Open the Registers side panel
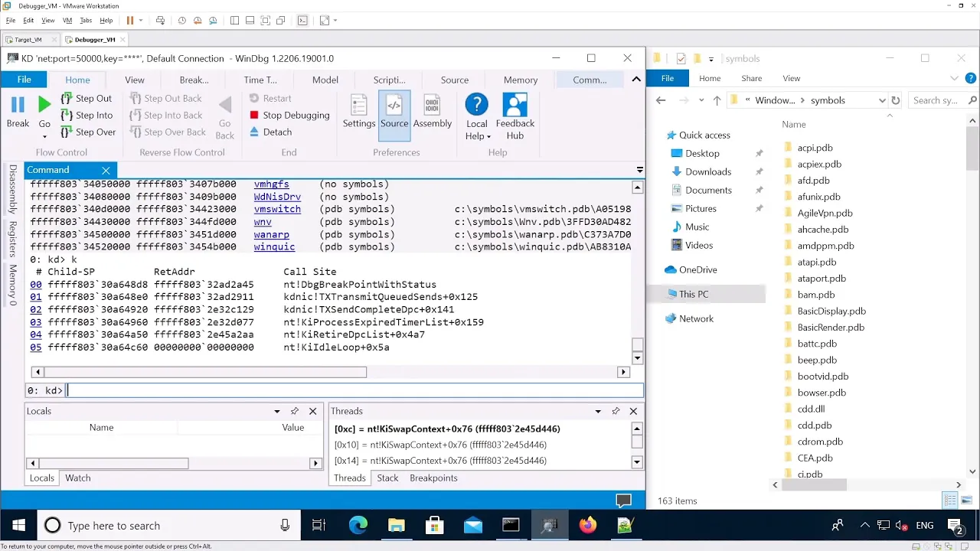The height and width of the screenshot is (551, 980). 12,240
